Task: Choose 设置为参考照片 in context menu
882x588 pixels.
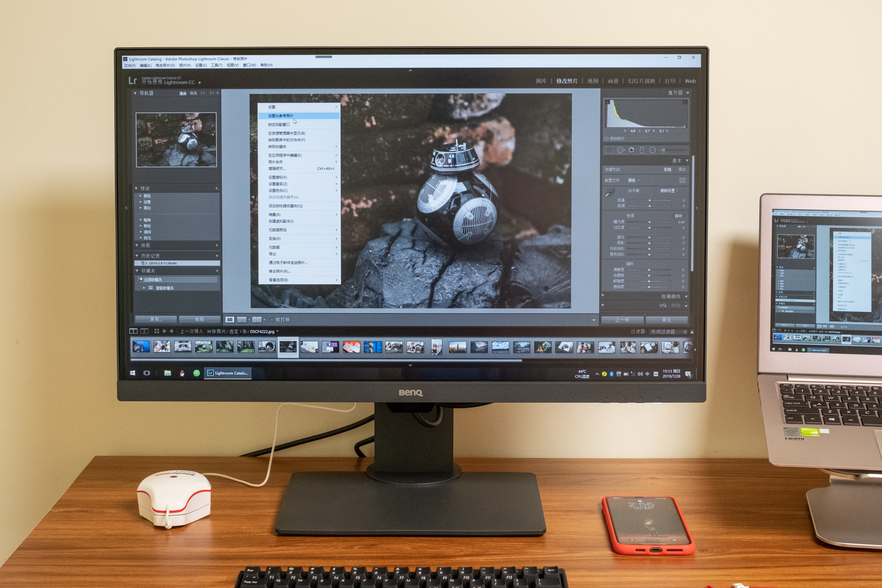Action: [281, 116]
